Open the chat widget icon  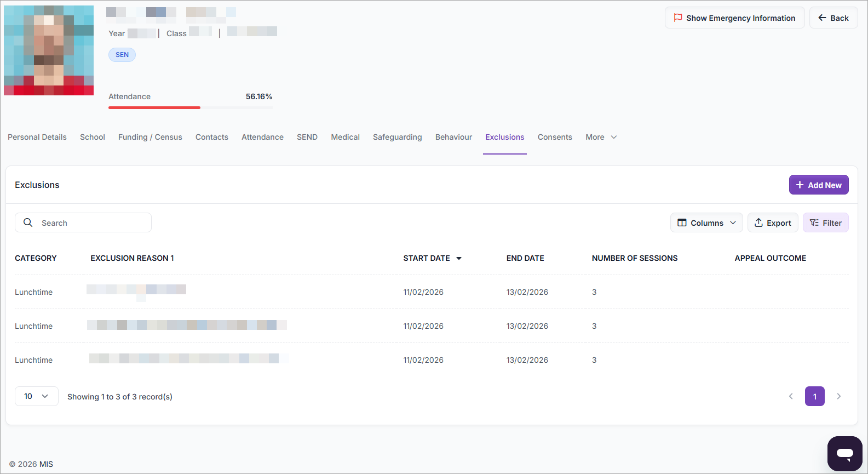click(x=844, y=453)
